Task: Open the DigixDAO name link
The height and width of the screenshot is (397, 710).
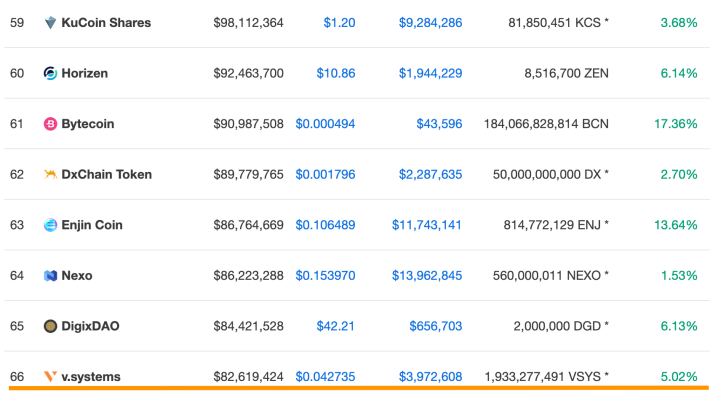Action: pos(91,326)
